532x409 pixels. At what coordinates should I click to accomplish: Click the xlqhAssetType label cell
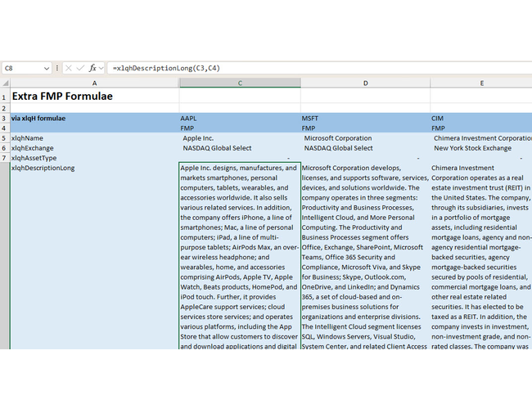click(x=95, y=158)
